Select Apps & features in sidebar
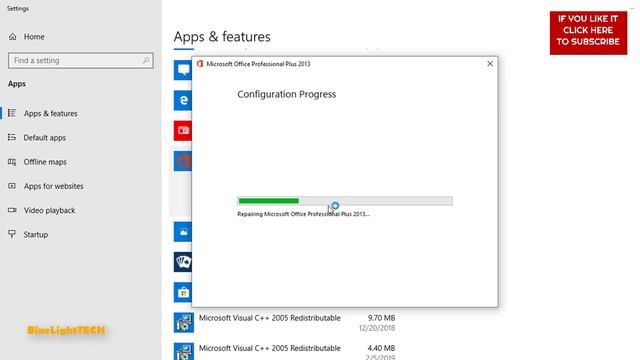The image size is (640, 360). (x=50, y=113)
